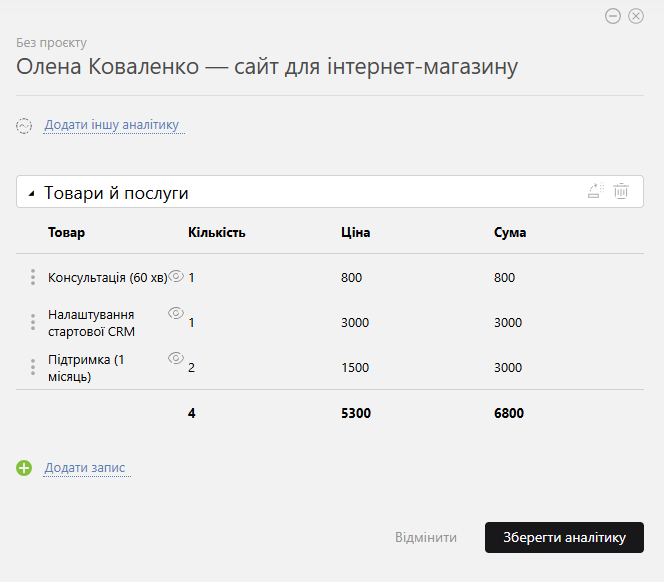664x582 pixels.
Task: Click the green plus icon next to Додати запис
Action: pos(24,468)
